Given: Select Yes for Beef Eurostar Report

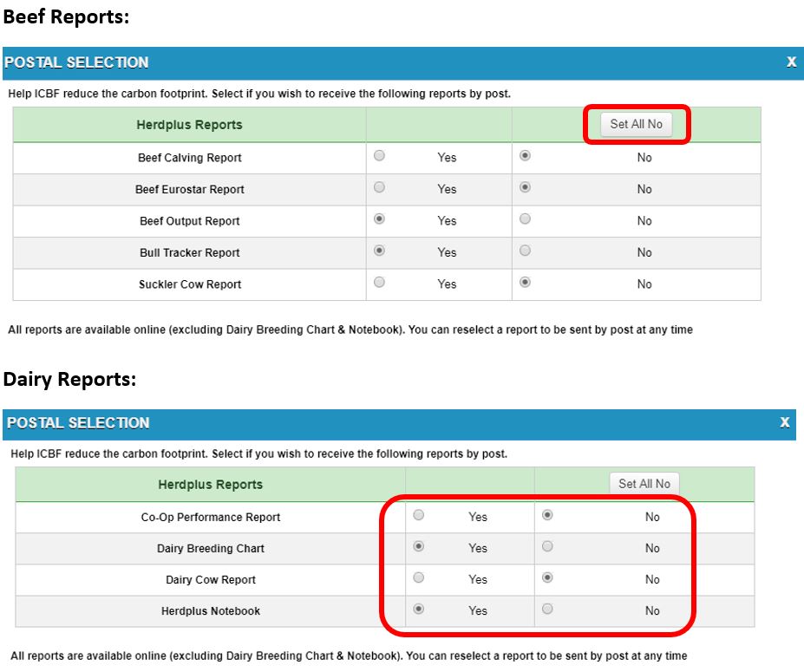Looking at the screenshot, I should coord(379,187).
